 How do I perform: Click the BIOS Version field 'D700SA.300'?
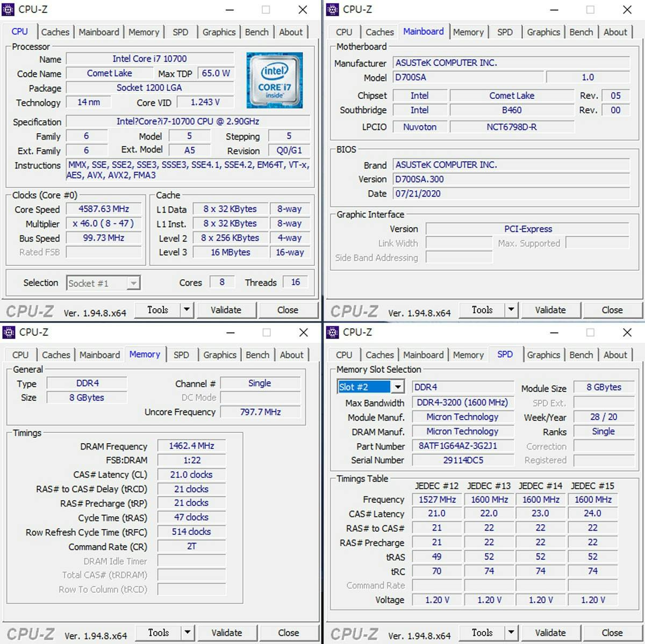(511, 179)
